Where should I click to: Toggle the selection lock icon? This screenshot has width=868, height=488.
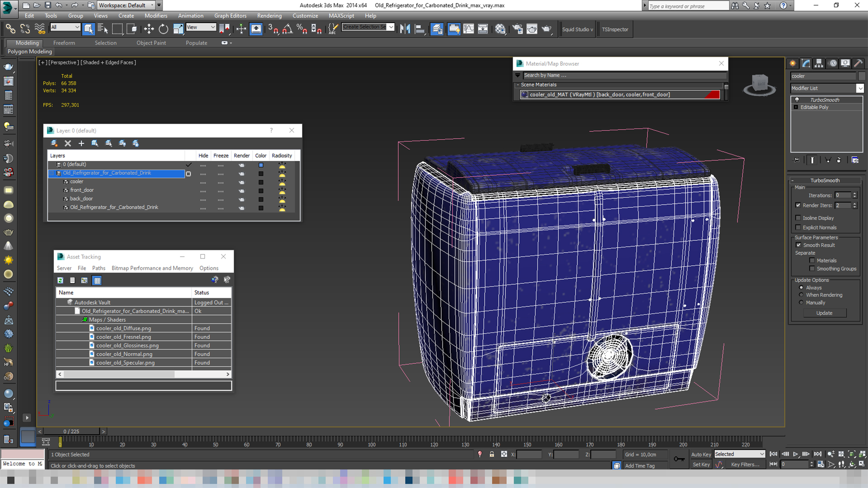[x=492, y=455]
